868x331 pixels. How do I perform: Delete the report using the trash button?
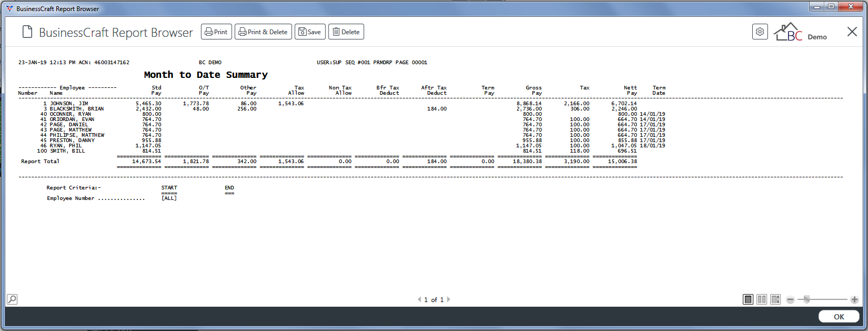[x=346, y=32]
